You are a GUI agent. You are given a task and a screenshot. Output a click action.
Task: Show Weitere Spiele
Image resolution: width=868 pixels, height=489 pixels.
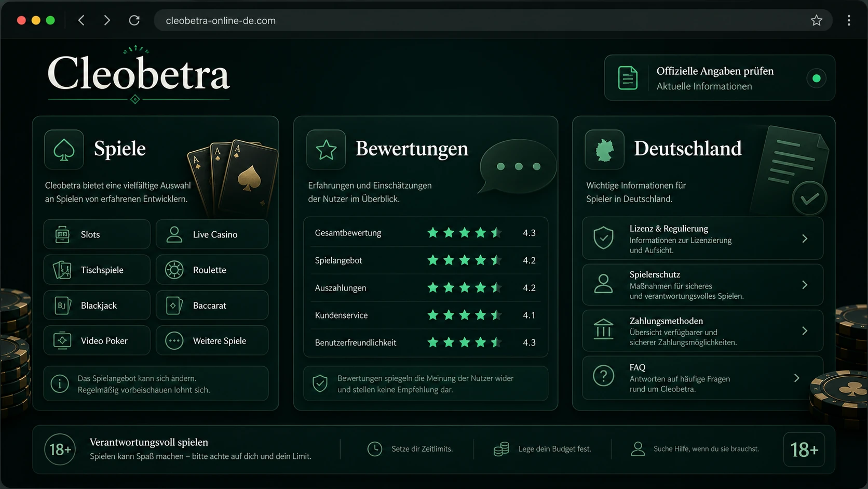click(212, 340)
